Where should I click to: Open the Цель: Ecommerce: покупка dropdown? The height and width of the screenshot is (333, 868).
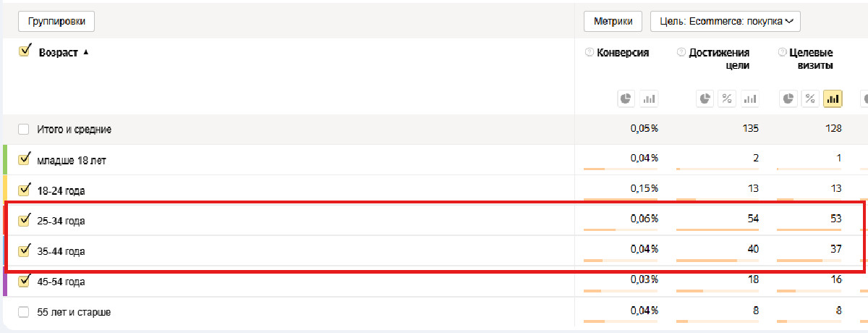726,22
